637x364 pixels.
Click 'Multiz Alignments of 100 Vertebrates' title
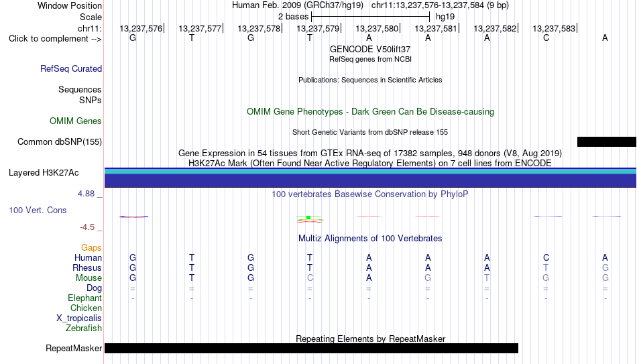click(x=370, y=239)
